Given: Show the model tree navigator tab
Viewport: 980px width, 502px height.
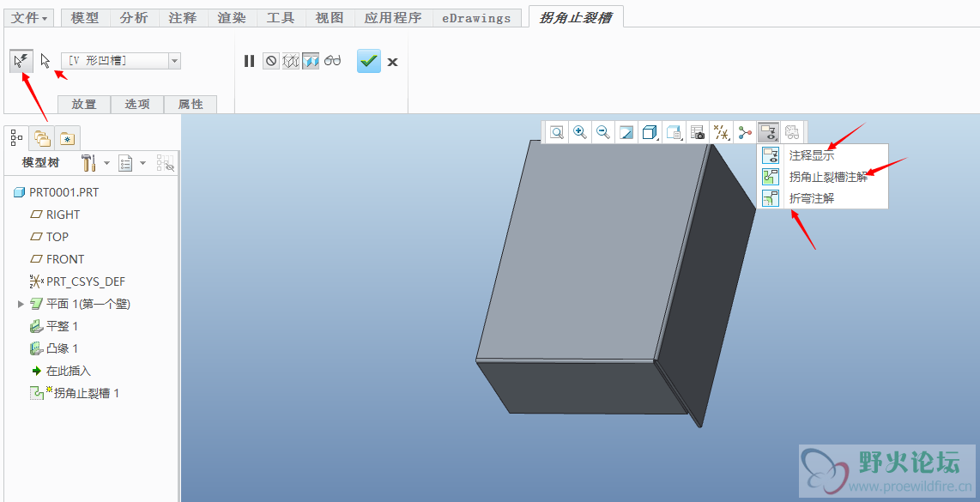Looking at the screenshot, I should (x=17, y=137).
